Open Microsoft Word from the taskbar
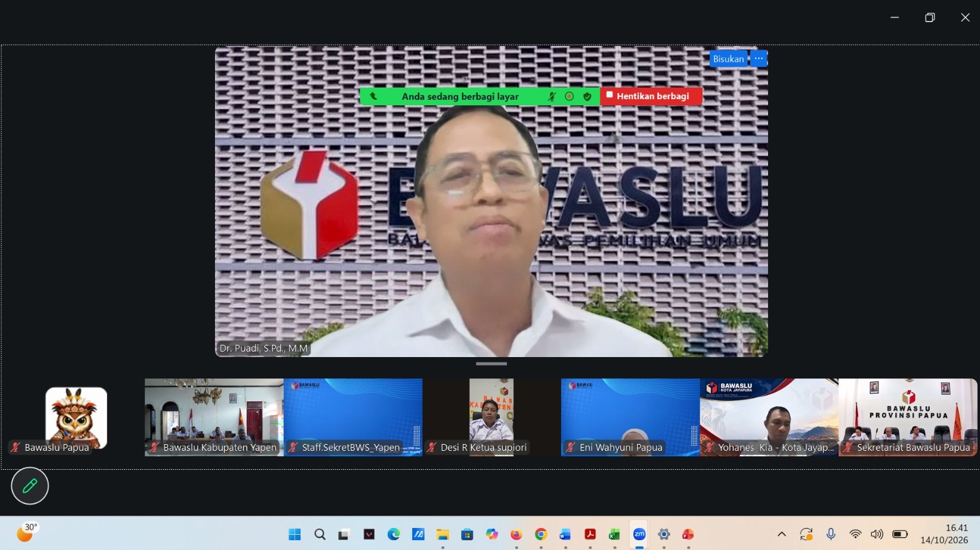This screenshot has width=980, height=550. coord(565,534)
